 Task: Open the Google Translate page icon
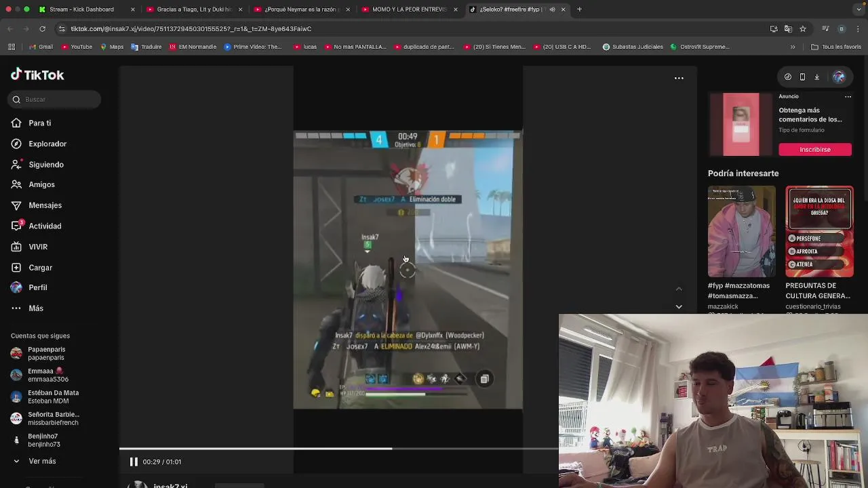pos(788,28)
